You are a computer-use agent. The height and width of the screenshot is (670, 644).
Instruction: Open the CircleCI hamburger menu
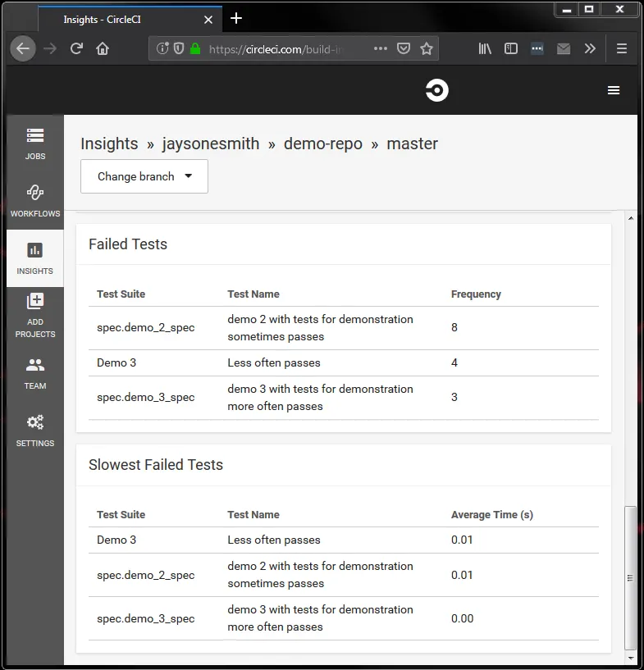[x=614, y=90]
